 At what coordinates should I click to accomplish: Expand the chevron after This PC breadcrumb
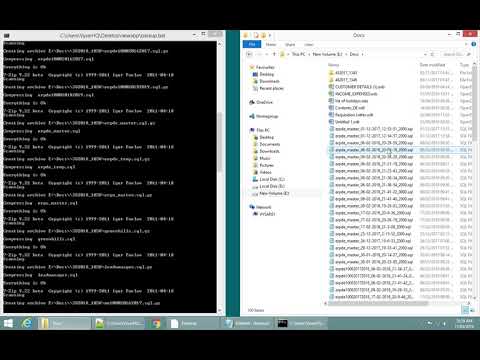click(309, 54)
